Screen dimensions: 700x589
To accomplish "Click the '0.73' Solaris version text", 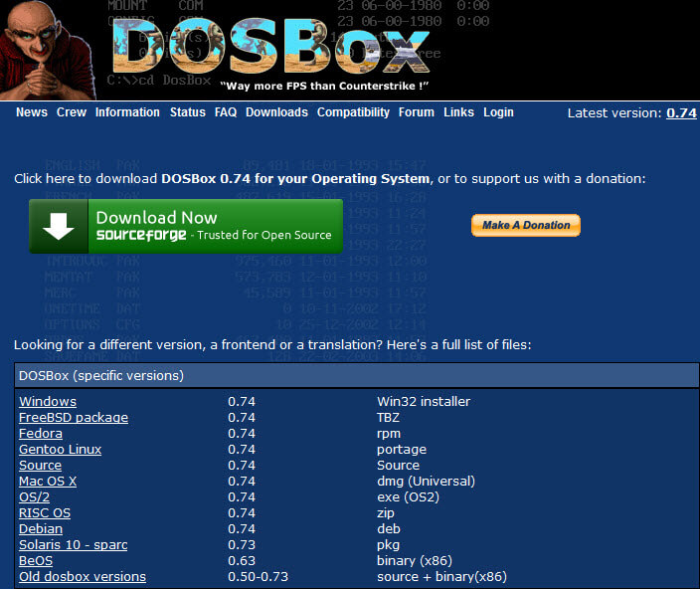I will tap(242, 545).
